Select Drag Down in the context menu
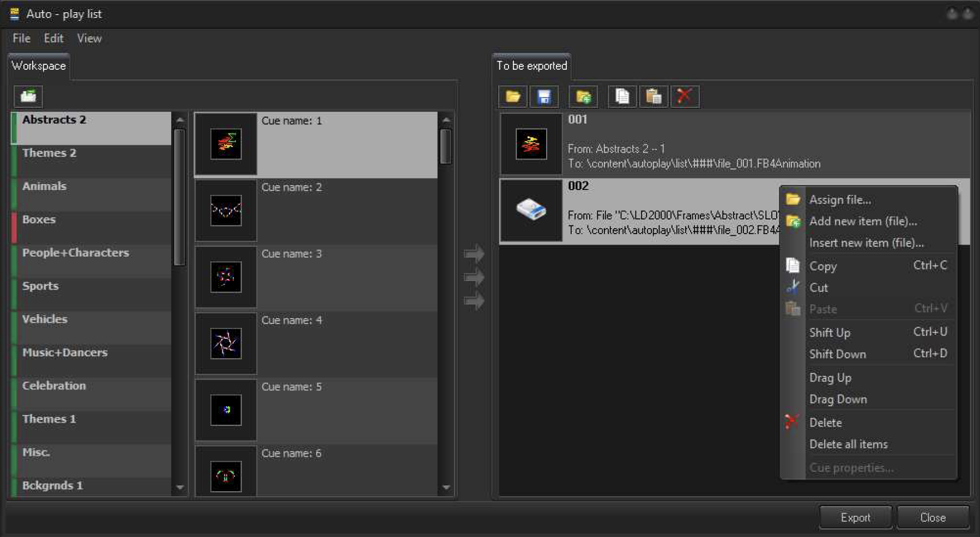Viewport: 980px width, 537px height. click(x=869, y=399)
